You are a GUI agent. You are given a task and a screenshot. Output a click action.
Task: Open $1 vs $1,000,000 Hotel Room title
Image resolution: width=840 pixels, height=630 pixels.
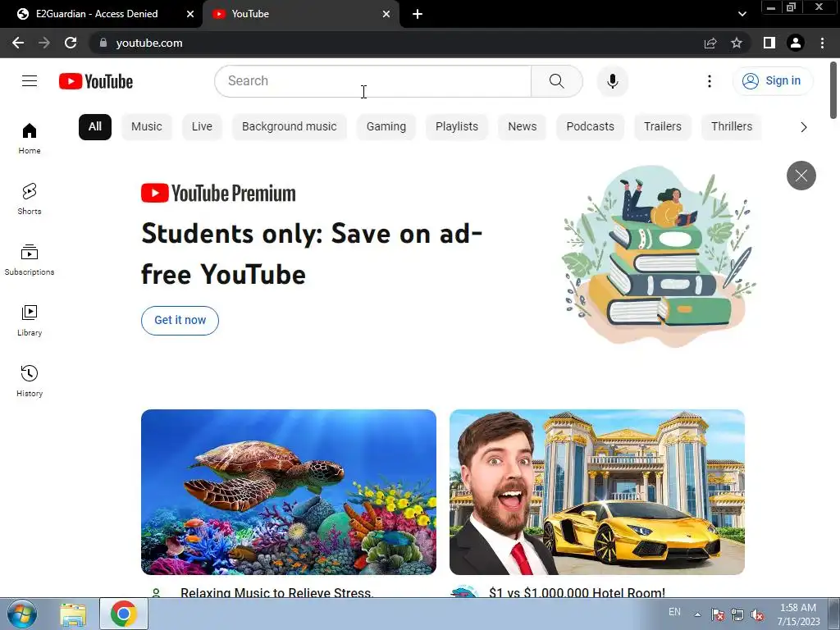[x=577, y=592]
